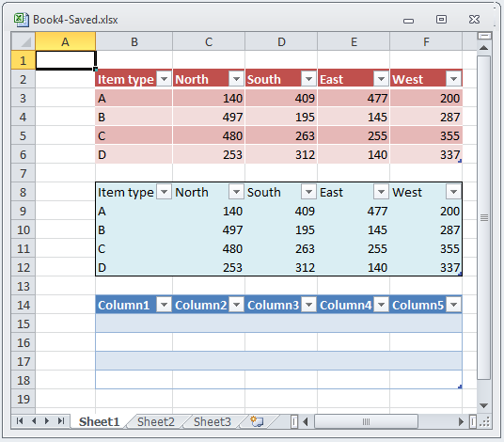The image size is (504, 442).
Task: Open the red table North filter dropdown
Action: point(236,79)
